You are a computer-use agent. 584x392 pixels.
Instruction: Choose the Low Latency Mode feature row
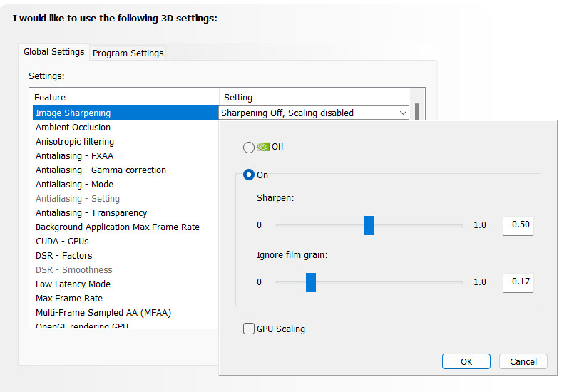click(73, 284)
